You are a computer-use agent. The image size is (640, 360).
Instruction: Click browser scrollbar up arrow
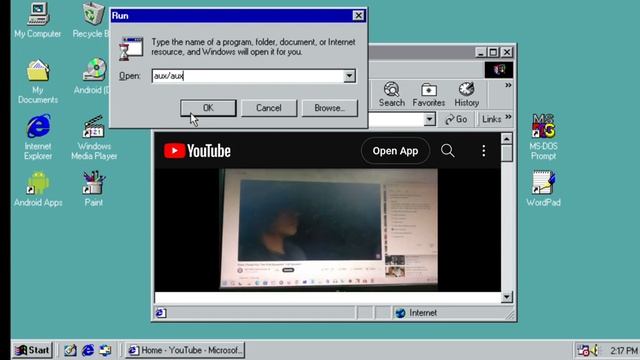point(507,139)
